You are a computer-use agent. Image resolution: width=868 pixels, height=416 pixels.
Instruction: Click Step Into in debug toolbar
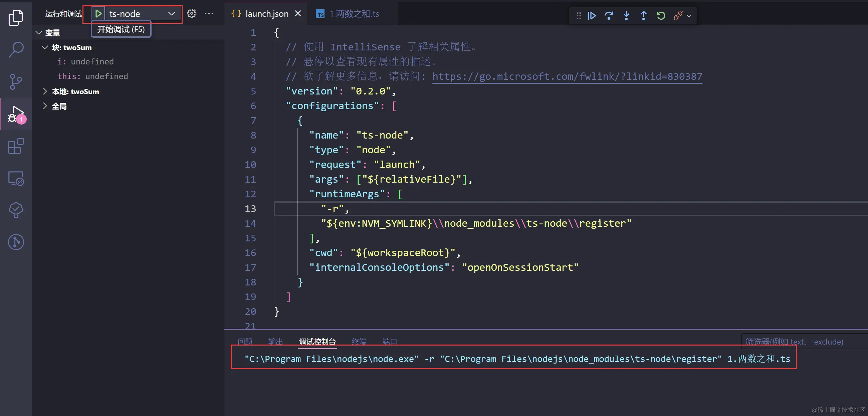pyautogui.click(x=626, y=15)
